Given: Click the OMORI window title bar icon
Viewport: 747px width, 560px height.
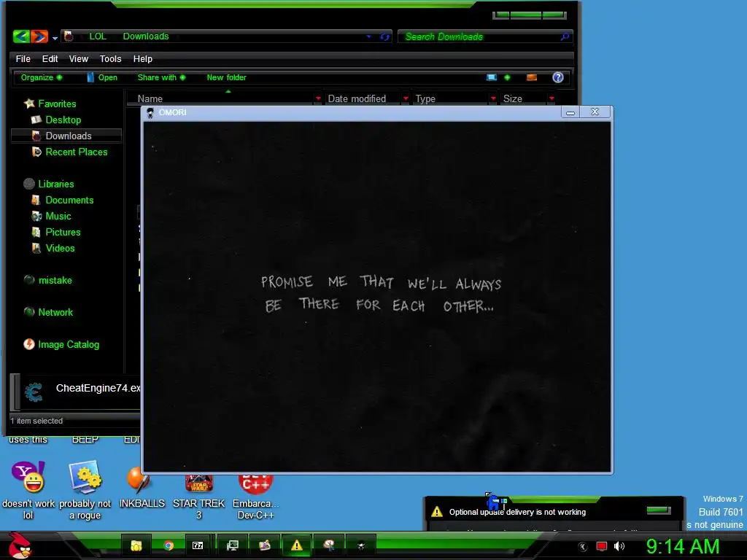Looking at the screenshot, I should click(x=150, y=112).
